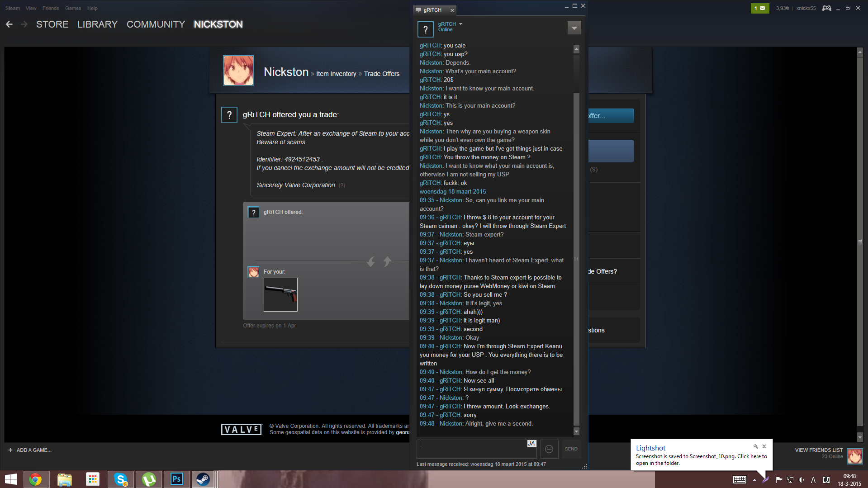Screen dimensions: 868x488
Task: Open the View menu
Action: [31, 8]
